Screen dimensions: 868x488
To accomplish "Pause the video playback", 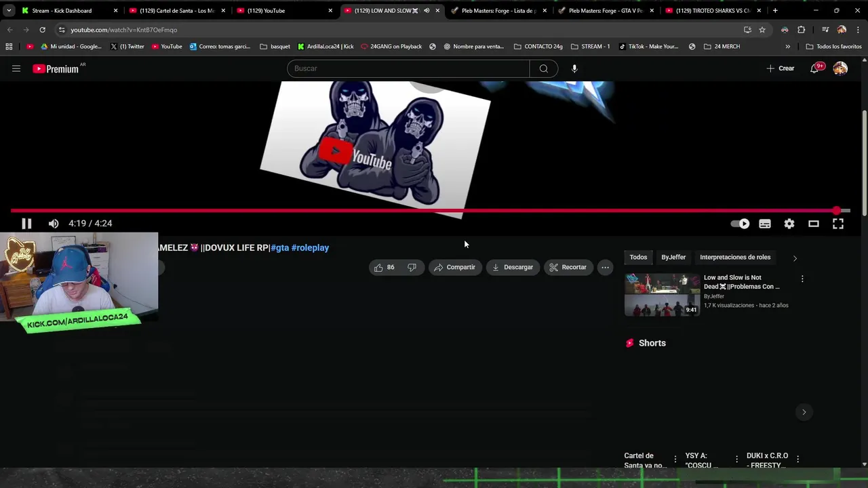I will click(26, 224).
